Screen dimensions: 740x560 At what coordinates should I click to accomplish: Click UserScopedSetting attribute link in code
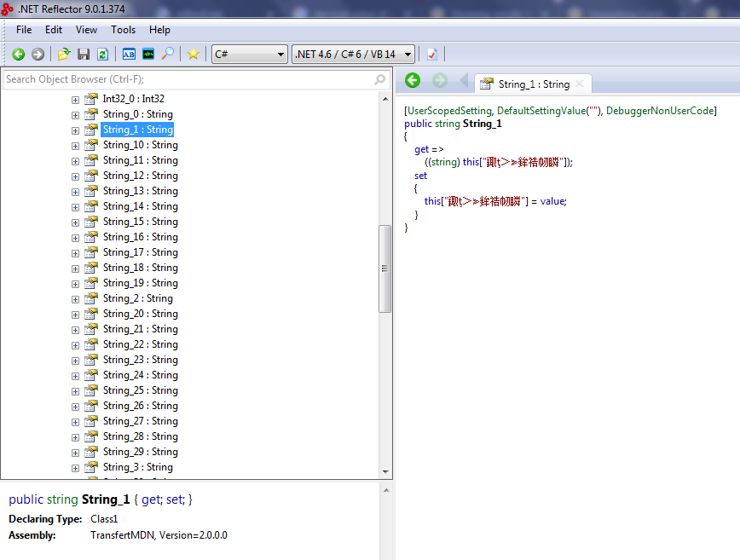click(449, 111)
